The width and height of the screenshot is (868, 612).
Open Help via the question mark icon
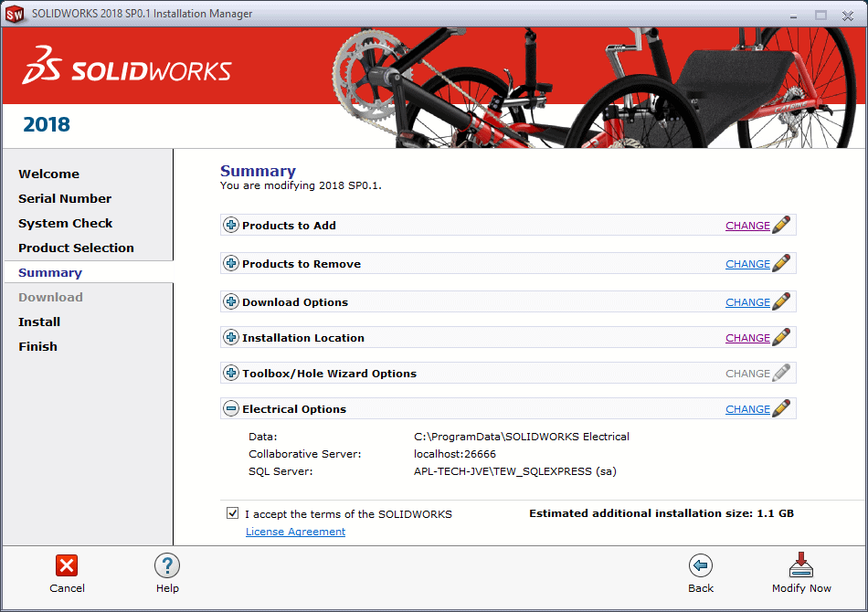click(167, 565)
